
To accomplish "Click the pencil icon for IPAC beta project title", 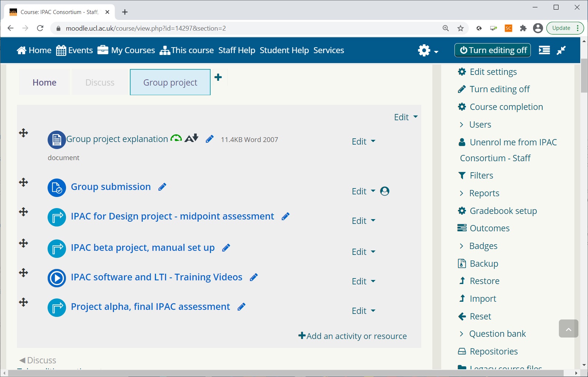I will [226, 248].
